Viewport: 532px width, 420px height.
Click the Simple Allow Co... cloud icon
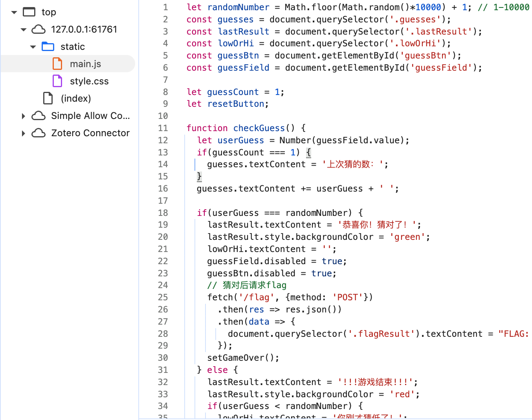pyautogui.click(x=39, y=116)
